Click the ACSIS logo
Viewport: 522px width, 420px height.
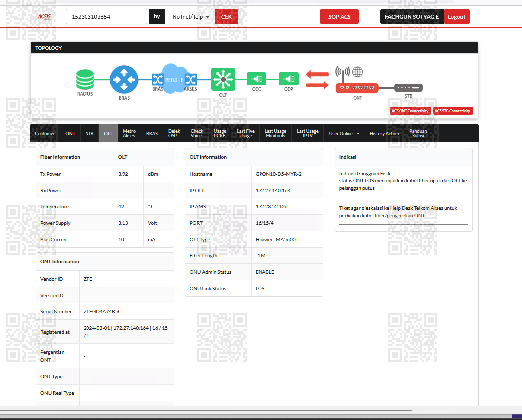44,16
